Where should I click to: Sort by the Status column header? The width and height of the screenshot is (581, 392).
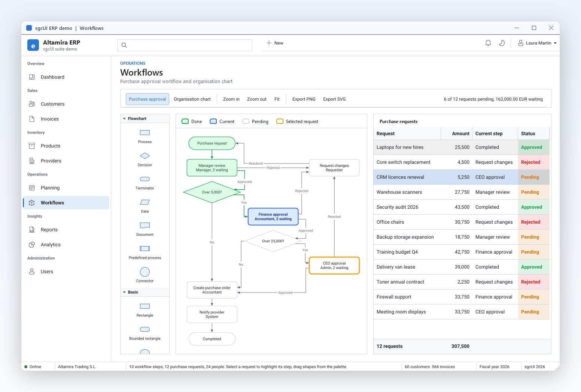pyautogui.click(x=534, y=134)
